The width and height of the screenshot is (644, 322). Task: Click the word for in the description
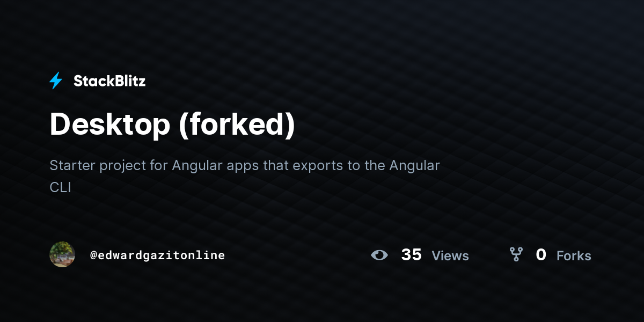click(x=159, y=165)
